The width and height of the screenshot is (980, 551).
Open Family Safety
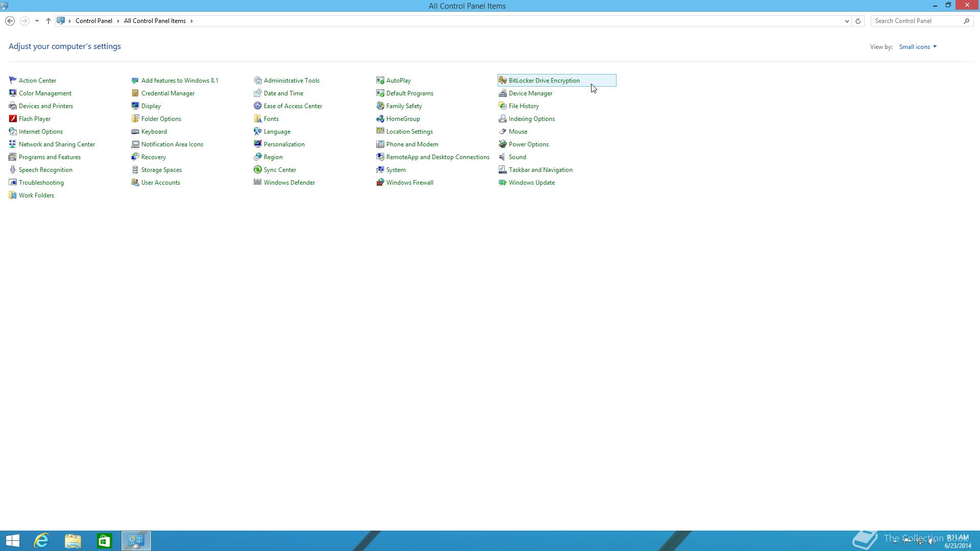(404, 106)
